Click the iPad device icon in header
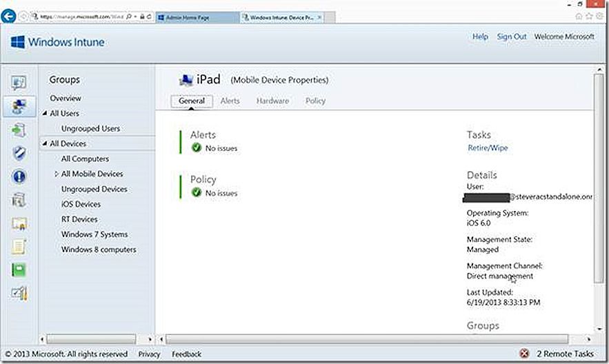Viewport: 609px width, 364px height. 186,80
